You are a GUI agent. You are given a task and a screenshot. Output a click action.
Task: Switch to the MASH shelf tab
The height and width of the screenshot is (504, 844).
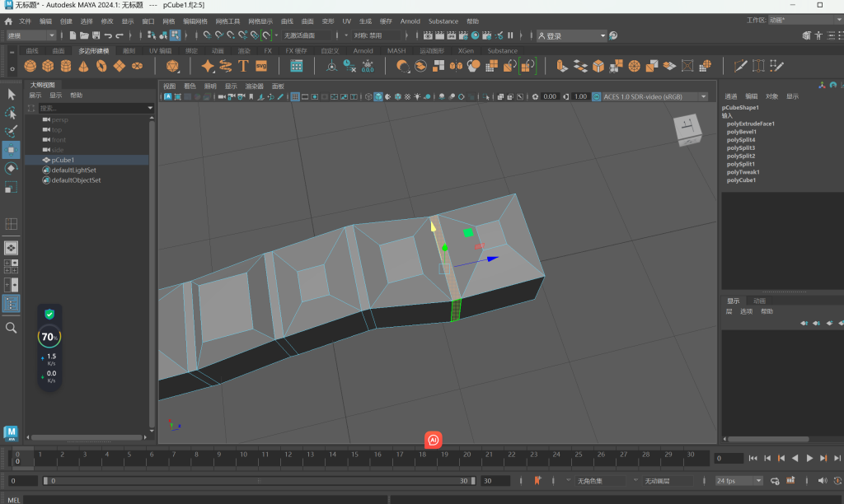[x=396, y=50]
